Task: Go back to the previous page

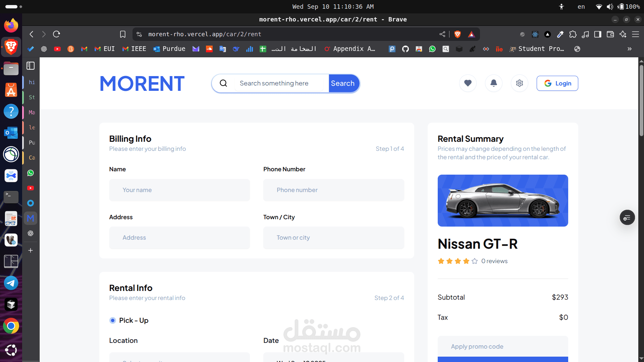Action: pyautogui.click(x=32, y=34)
